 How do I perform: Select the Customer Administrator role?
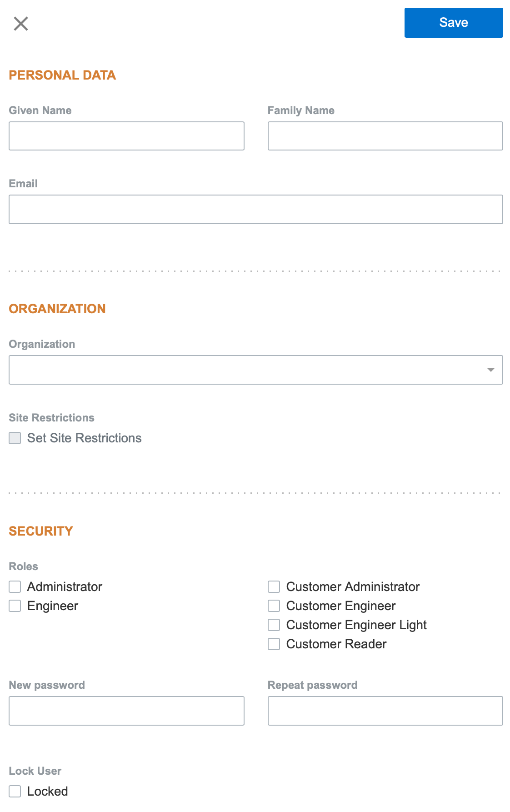(x=274, y=587)
